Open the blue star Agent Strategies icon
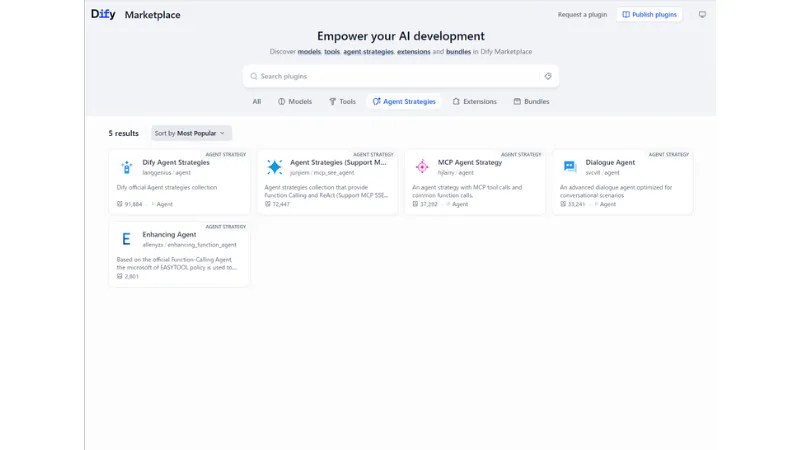 (274, 167)
